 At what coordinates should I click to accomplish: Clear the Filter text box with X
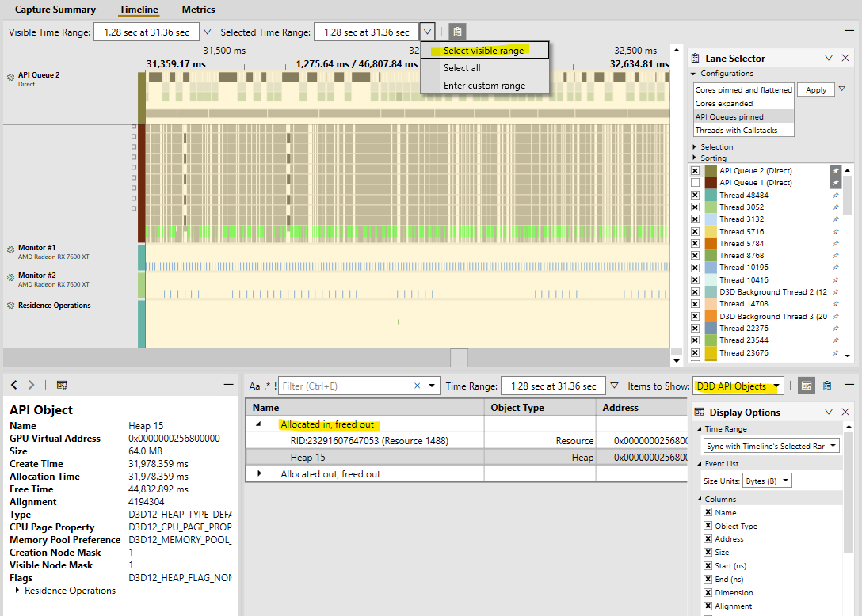[418, 386]
